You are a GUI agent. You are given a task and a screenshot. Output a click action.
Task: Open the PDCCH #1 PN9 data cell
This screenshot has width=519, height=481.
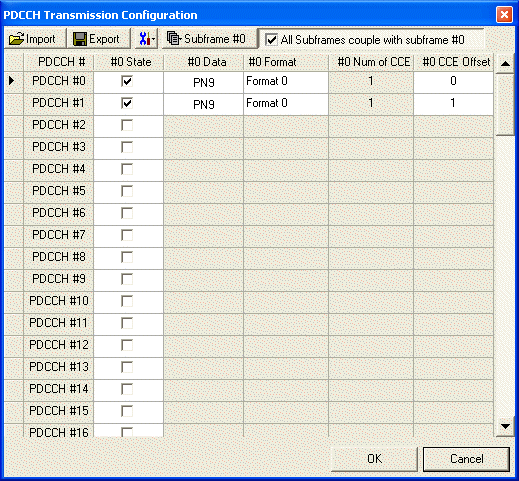click(203, 104)
